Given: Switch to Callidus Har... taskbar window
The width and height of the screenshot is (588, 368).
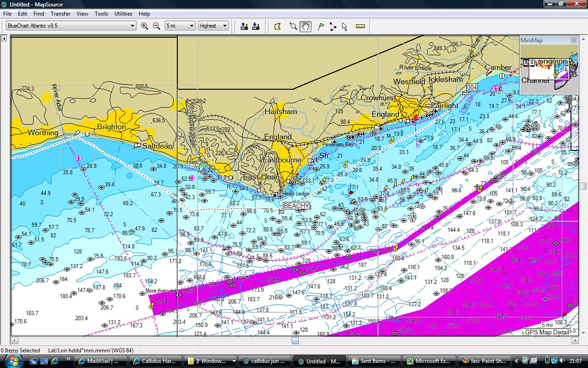Looking at the screenshot, I should tap(155, 361).
